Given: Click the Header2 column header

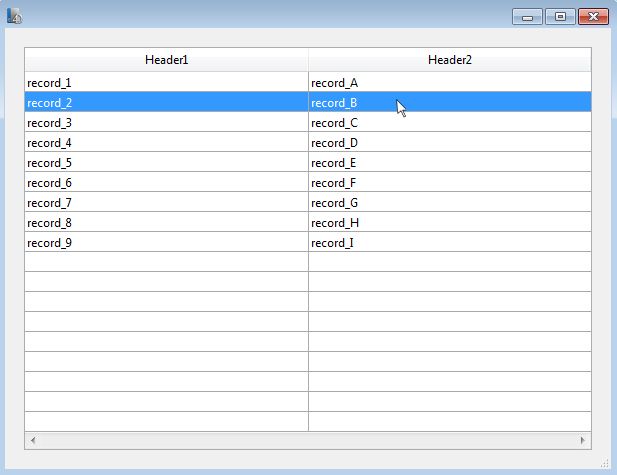Looking at the screenshot, I should (449, 60).
